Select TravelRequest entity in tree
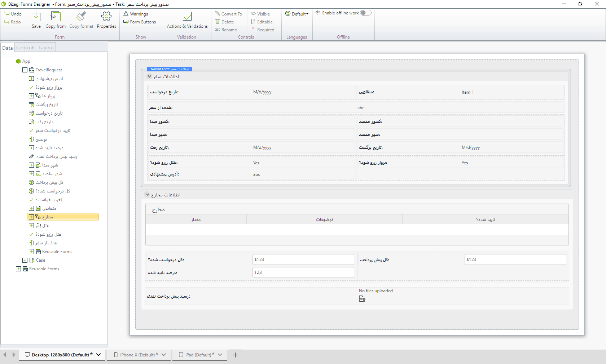Screen dimensions: 606x364 46,70
